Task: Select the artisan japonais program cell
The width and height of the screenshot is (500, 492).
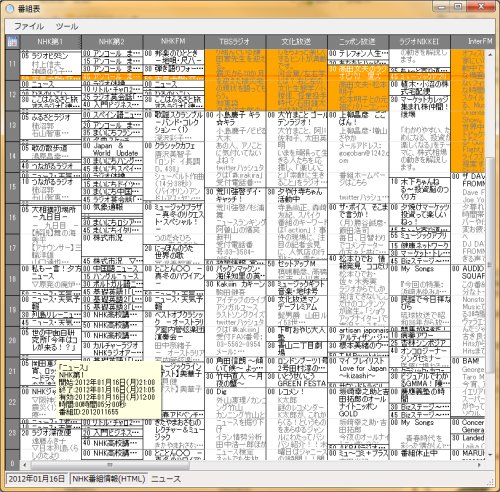Action: tap(358, 334)
